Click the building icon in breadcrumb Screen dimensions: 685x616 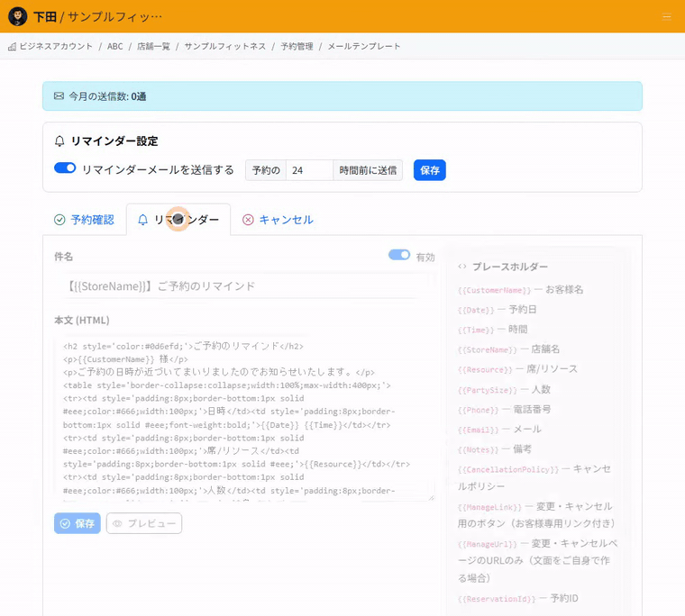pos(13,46)
